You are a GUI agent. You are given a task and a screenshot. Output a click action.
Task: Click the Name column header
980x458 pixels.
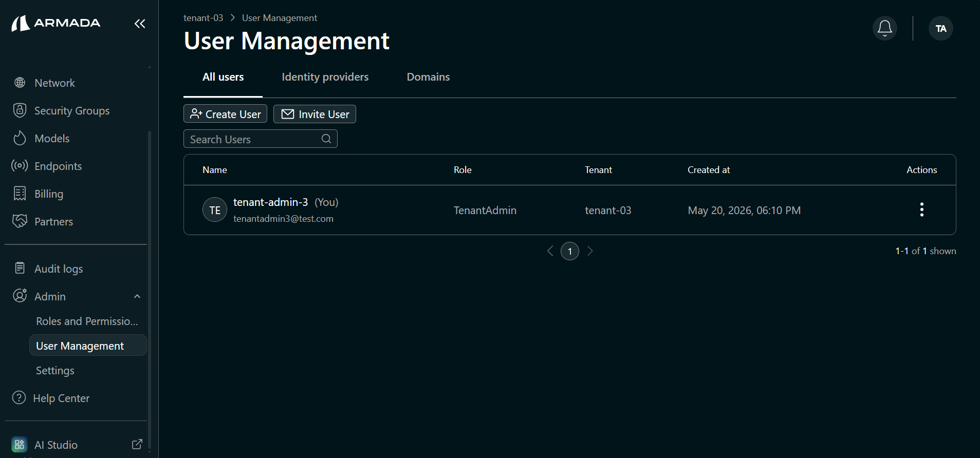point(214,170)
